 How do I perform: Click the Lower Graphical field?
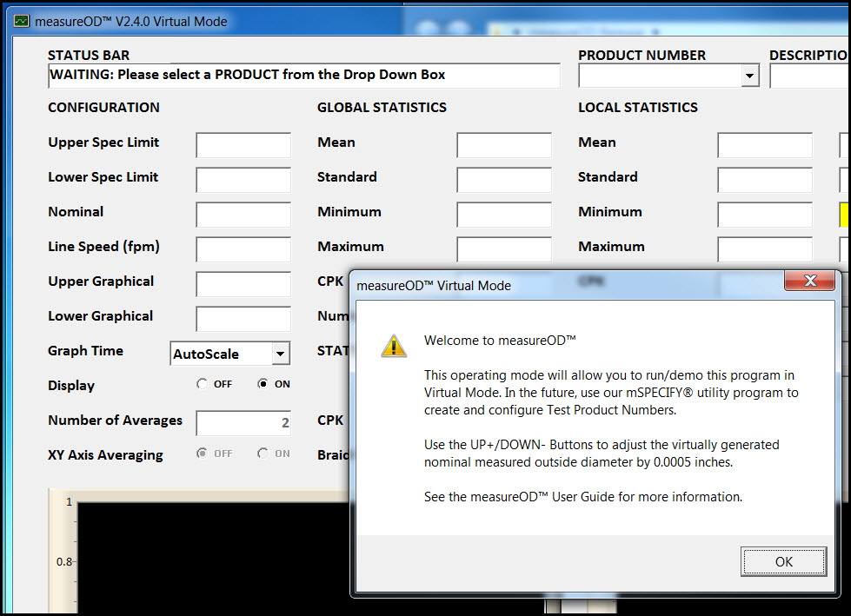point(243,319)
